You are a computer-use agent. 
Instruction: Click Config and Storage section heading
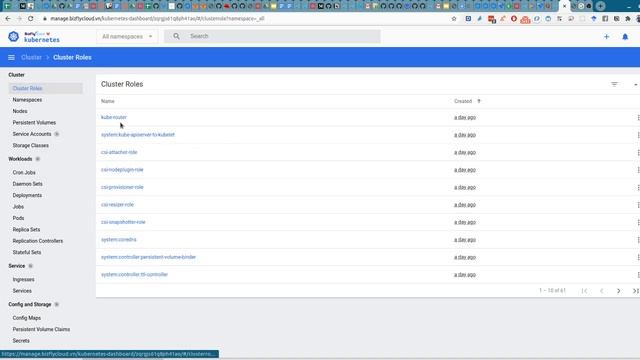(x=29, y=304)
